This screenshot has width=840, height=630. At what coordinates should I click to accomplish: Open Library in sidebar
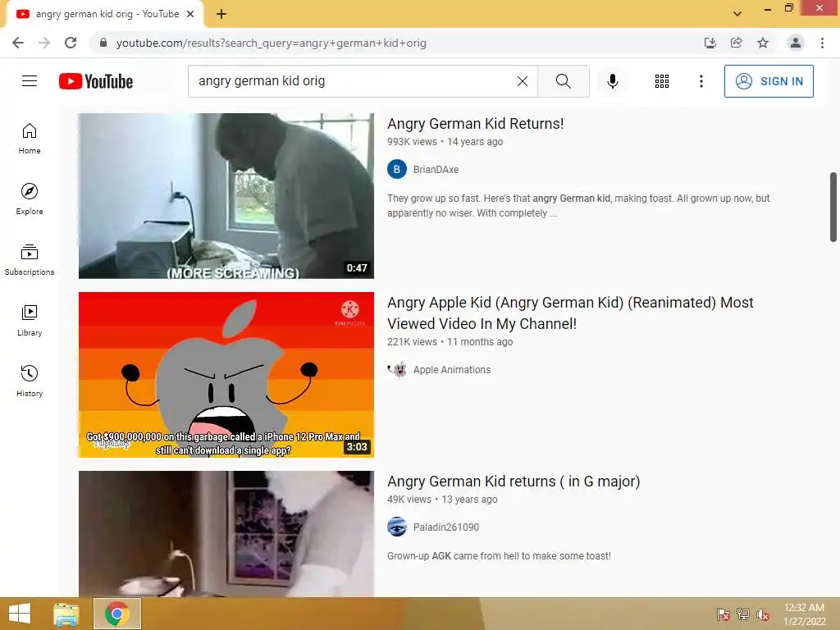coord(30,321)
